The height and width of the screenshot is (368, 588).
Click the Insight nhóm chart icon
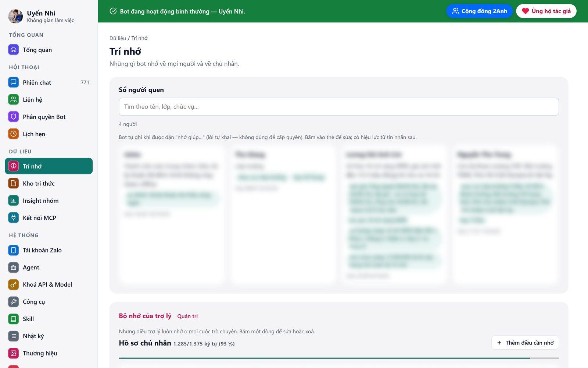(14, 201)
